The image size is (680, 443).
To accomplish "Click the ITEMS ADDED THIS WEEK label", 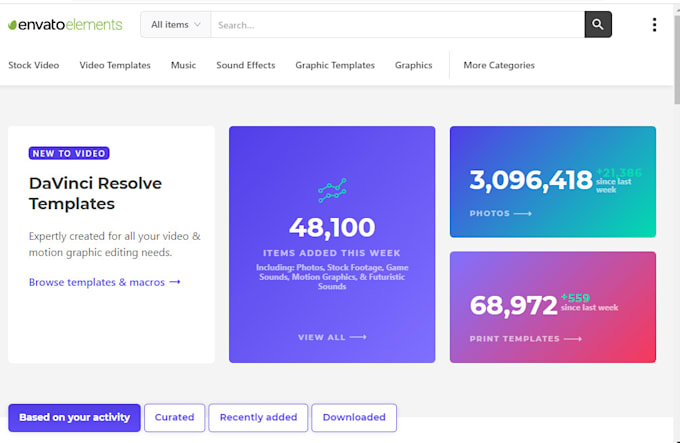I will (x=332, y=253).
